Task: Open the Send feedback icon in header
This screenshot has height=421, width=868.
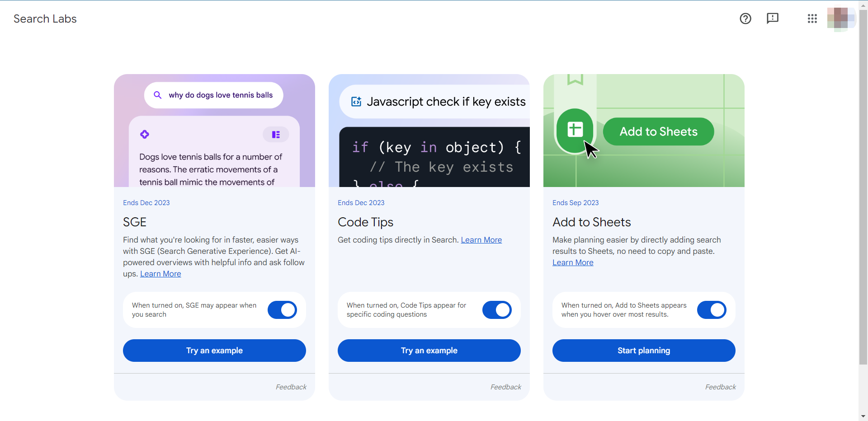Action: click(773, 19)
